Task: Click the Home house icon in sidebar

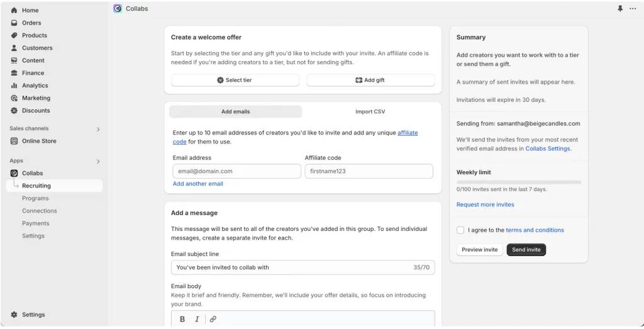Action: pos(14,10)
